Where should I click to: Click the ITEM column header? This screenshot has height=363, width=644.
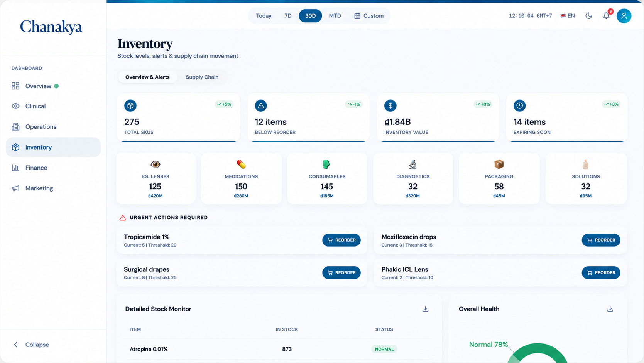coord(135,329)
